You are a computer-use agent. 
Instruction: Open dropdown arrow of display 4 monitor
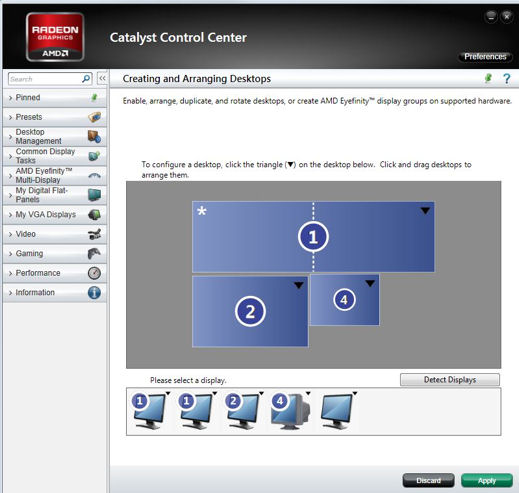[x=308, y=394]
